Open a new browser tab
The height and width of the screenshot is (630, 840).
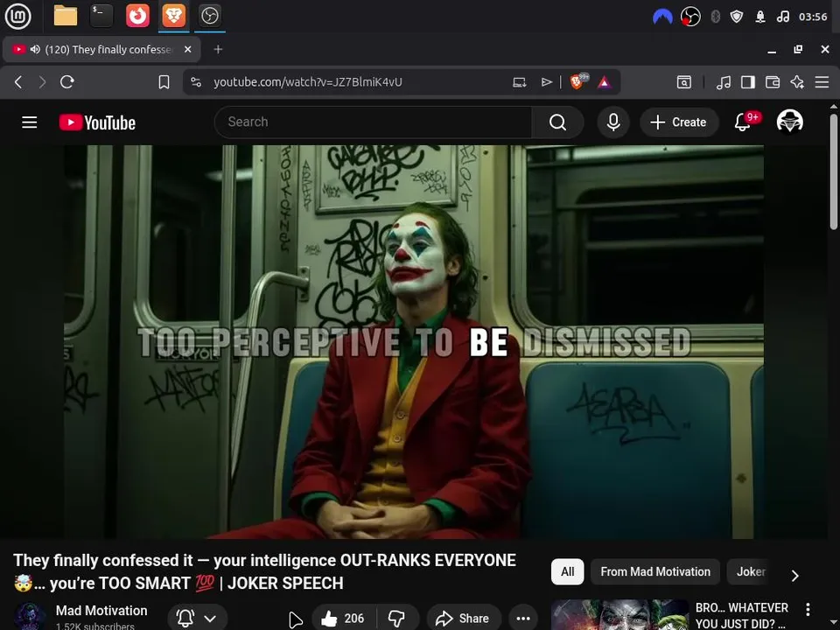coord(218,49)
